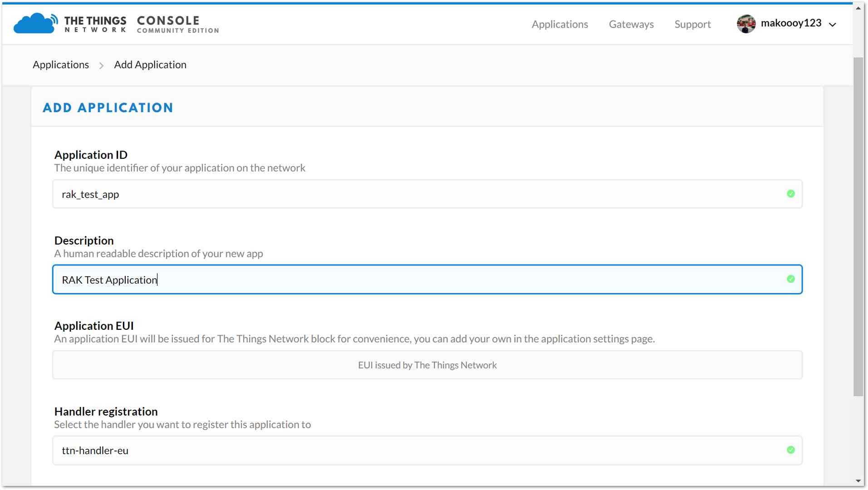Click the page vertical scrollbar thumb
The height and width of the screenshot is (490, 868).
click(x=858, y=227)
